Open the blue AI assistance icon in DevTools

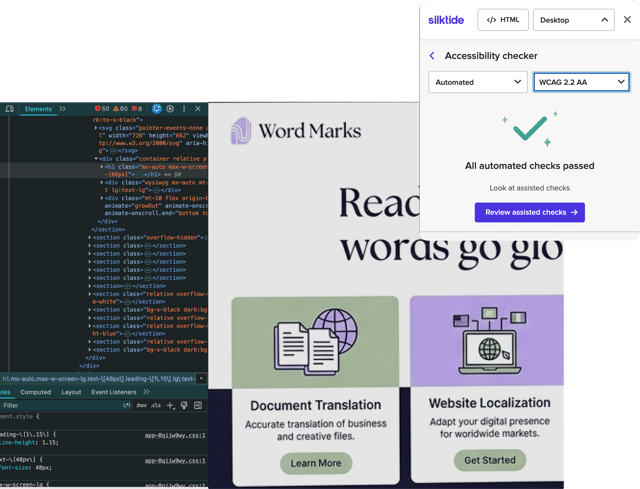pyautogui.click(x=157, y=109)
